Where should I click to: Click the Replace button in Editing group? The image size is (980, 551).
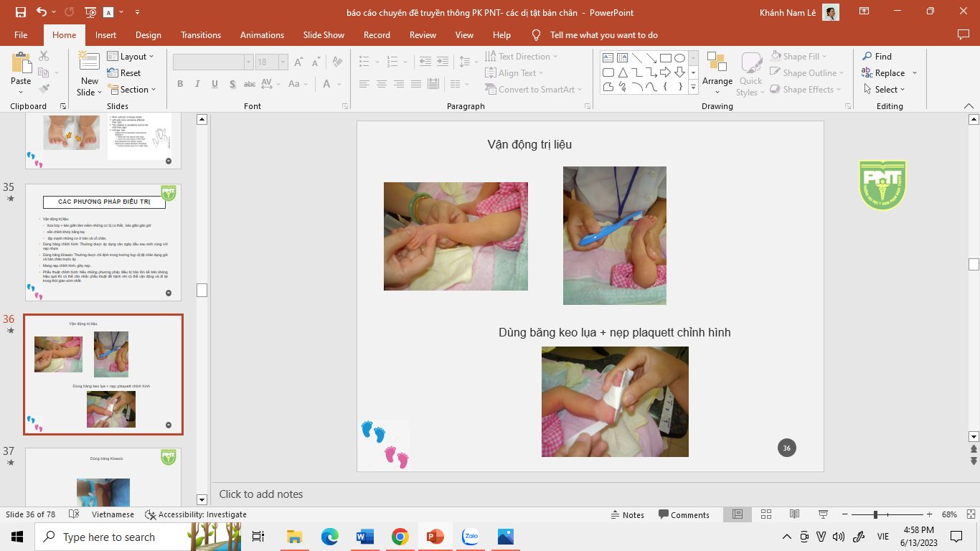tap(889, 73)
